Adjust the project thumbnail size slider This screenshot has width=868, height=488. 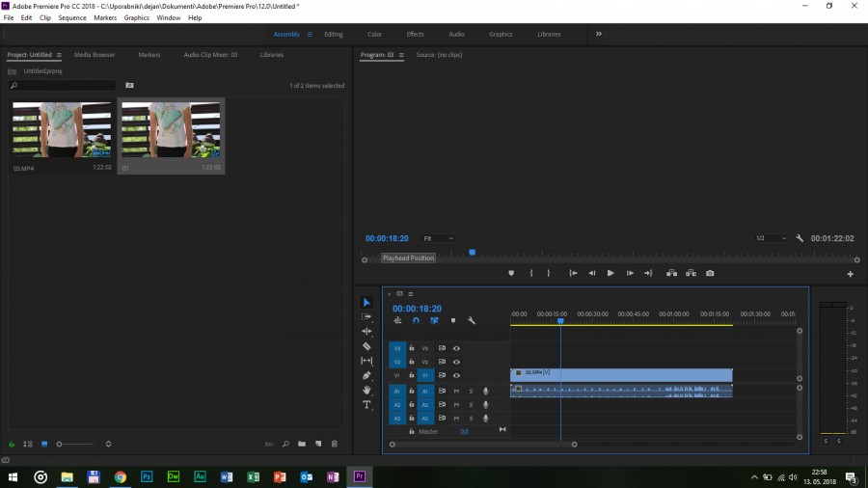coord(60,444)
